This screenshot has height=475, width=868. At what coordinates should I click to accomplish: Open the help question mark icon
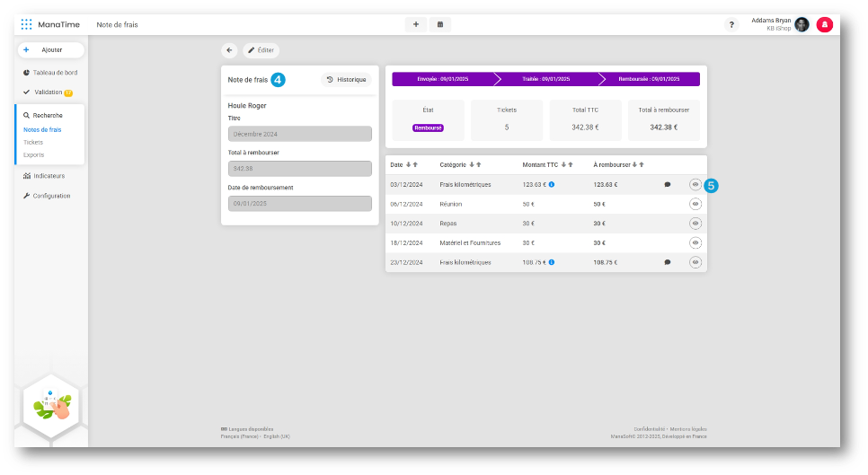tap(731, 24)
